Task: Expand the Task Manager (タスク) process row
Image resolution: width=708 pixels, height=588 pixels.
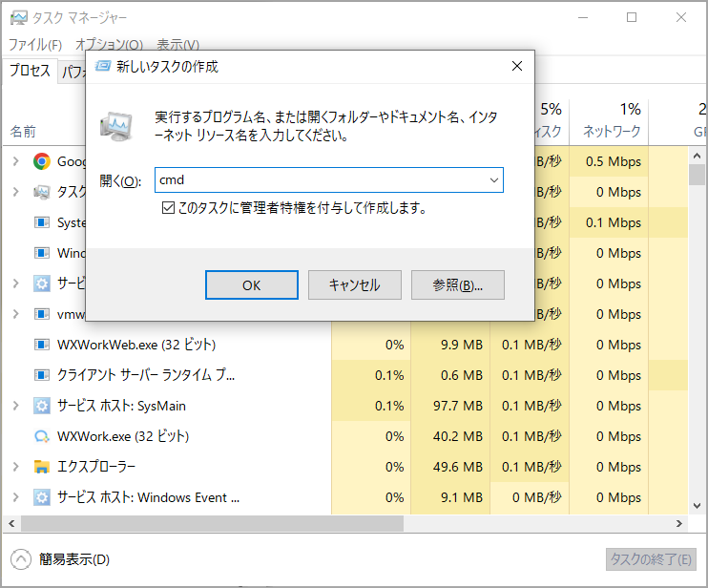Action: pyautogui.click(x=16, y=192)
